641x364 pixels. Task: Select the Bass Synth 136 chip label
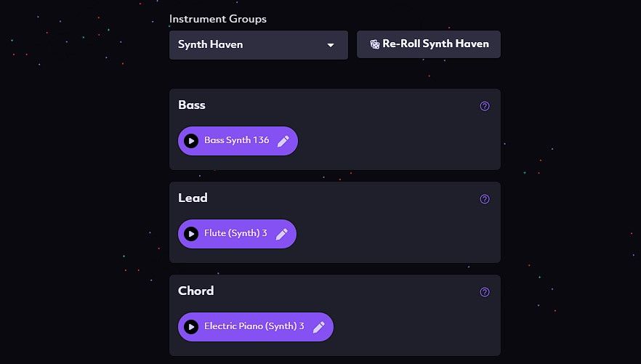click(x=236, y=141)
